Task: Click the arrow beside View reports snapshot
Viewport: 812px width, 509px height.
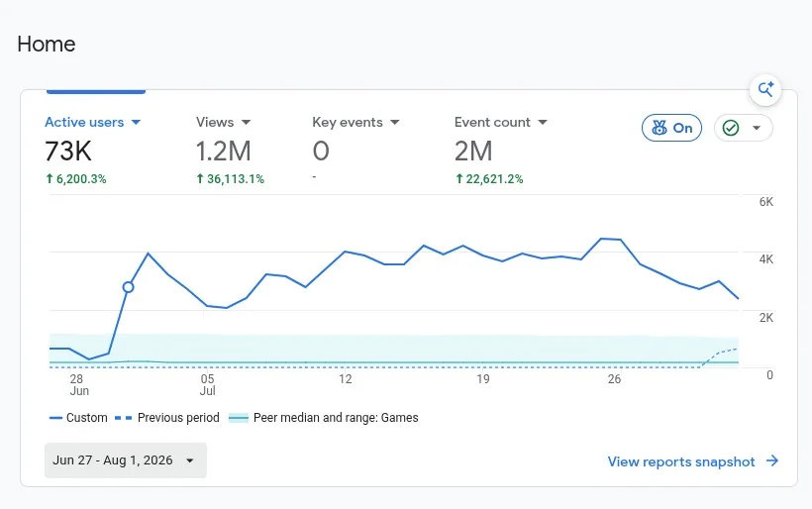Action: (x=772, y=460)
